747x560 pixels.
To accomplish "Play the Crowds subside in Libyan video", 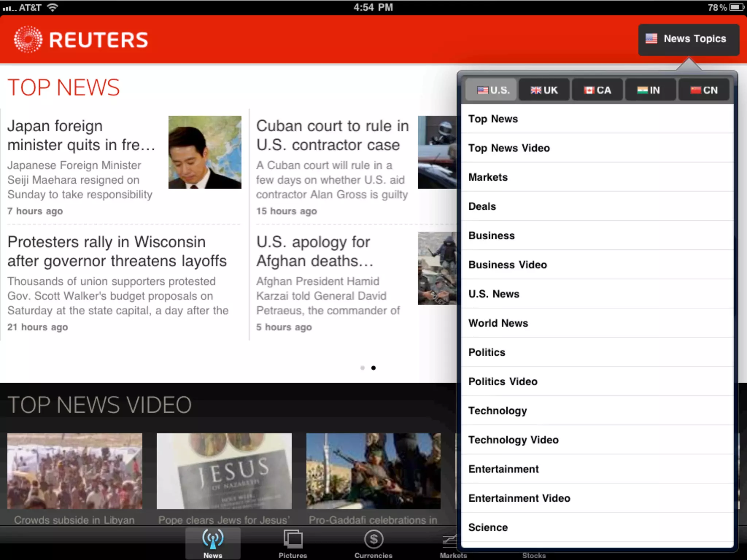I will point(75,471).
